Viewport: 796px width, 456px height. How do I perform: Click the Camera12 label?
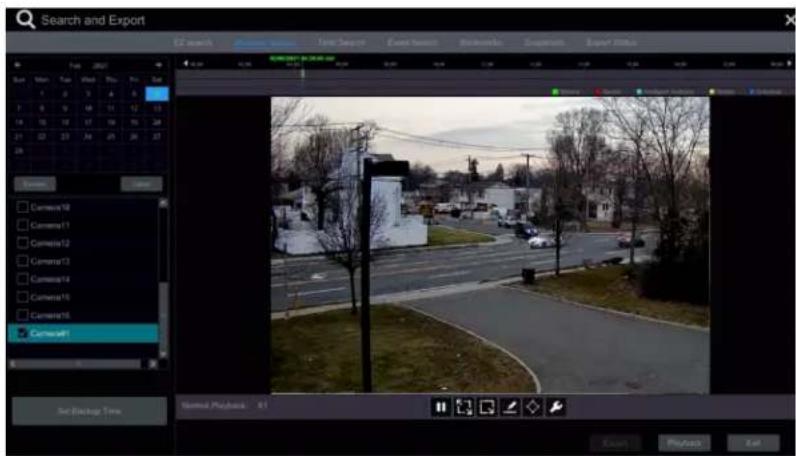(x=50, y=243)
